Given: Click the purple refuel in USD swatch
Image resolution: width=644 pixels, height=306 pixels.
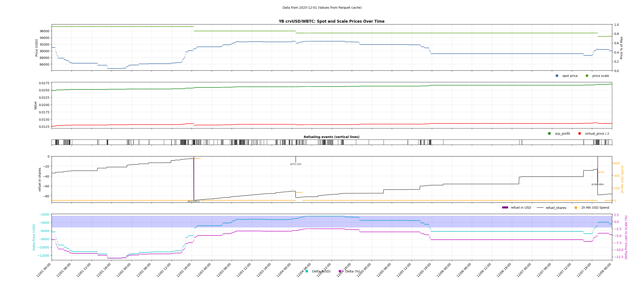Looking at the screenshot, I should [505, 208].
